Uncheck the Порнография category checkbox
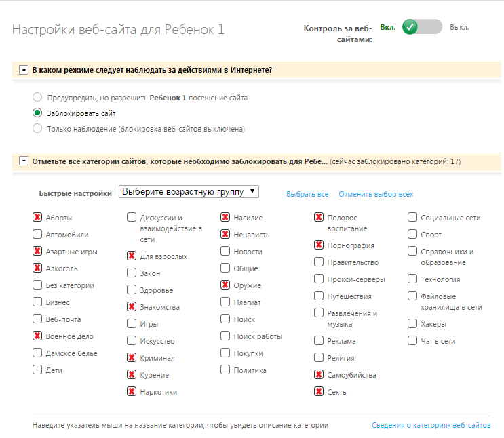504x438 pixels. click(319, 245)
